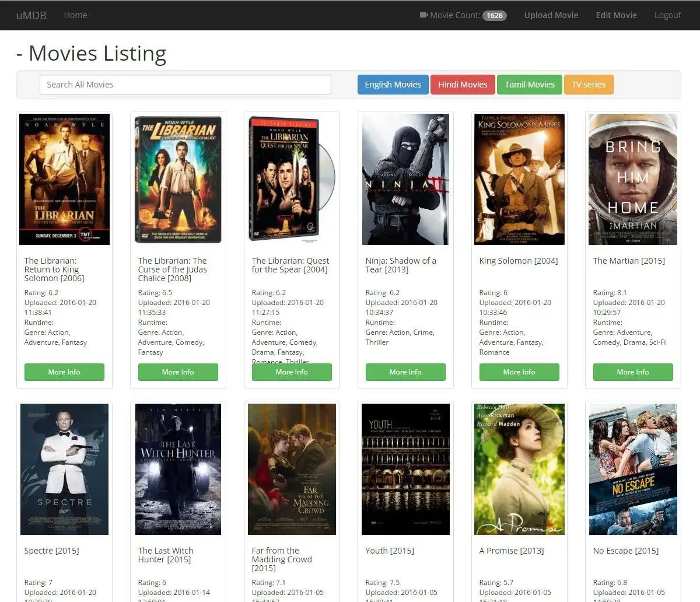This screenshot has width=700, height=602.
Task: Open the No Escape poster
Action: [633, 469]
